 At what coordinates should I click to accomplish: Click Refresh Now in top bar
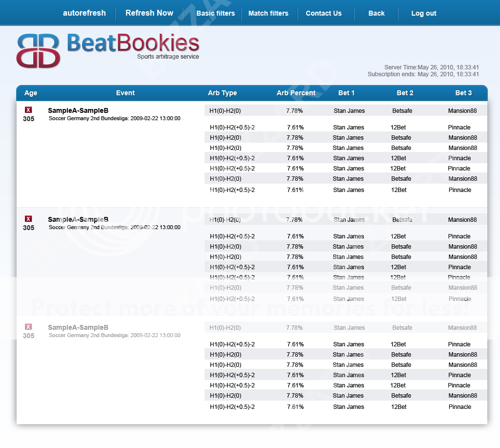click(149, 13)
